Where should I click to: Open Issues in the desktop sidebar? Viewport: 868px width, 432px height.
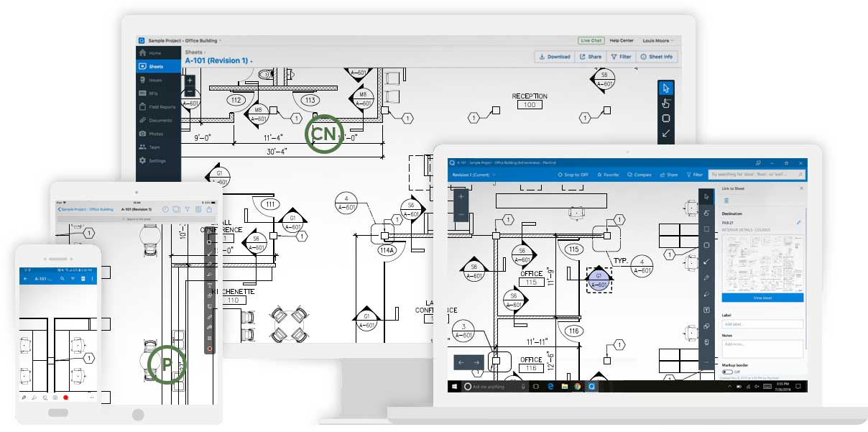155,80
